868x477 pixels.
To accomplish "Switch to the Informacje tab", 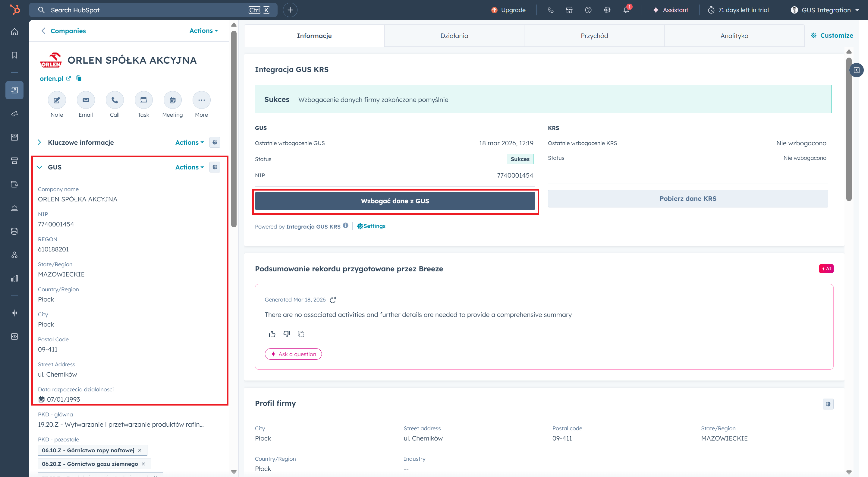I will [314, 36].
